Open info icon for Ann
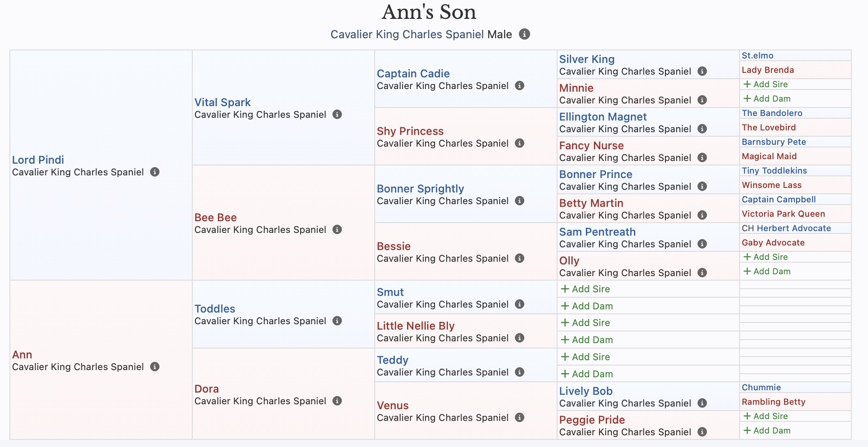The width and height of the screenshot is (868, 447). (x=155, y=367)
